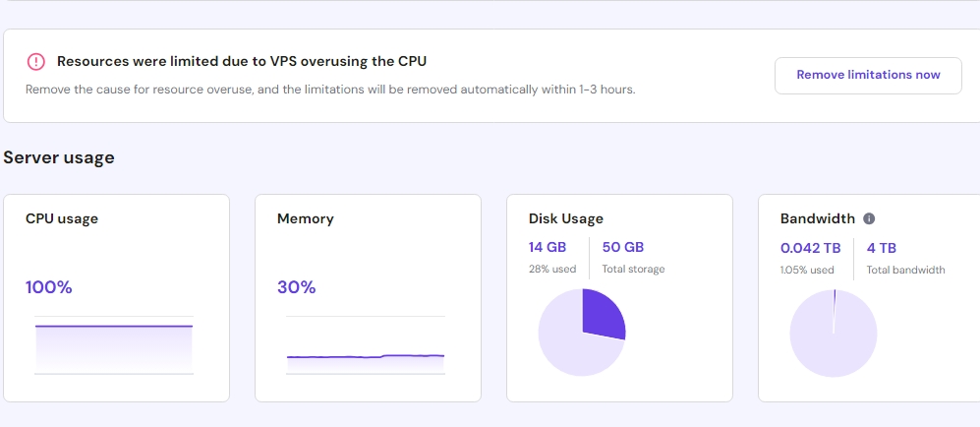This screenshot has width=980, height=427.
Task: Click the red warning exclamation icon
Action: tap(36, 62)
